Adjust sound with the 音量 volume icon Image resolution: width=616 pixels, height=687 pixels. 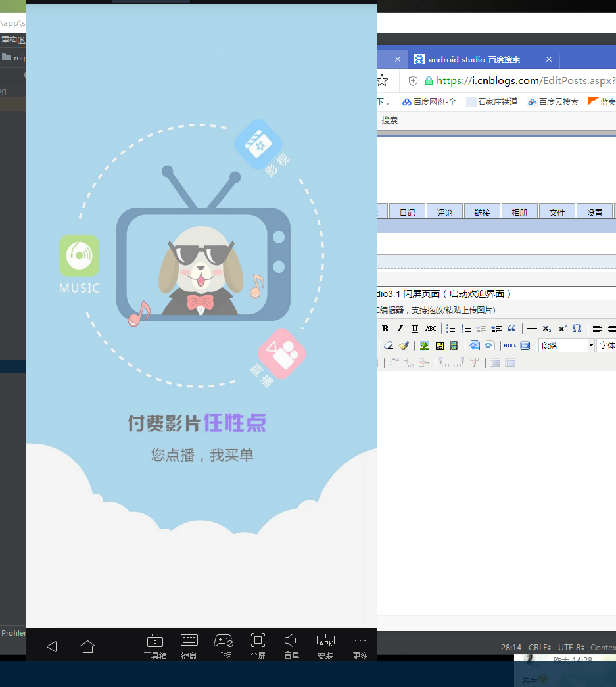(291, 645)
